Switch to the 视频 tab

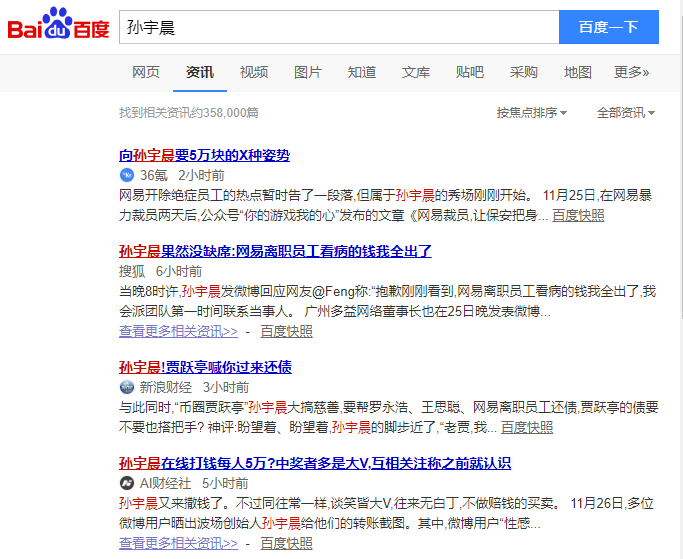click(254, 72)
